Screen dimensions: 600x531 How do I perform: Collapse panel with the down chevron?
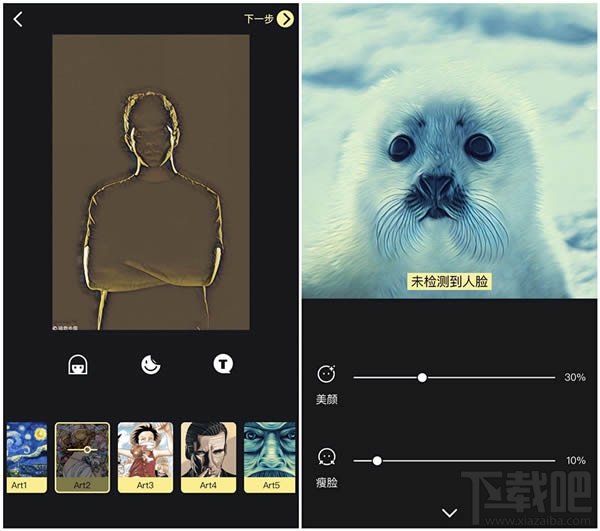pyautogui.click(x=449, y=513)
